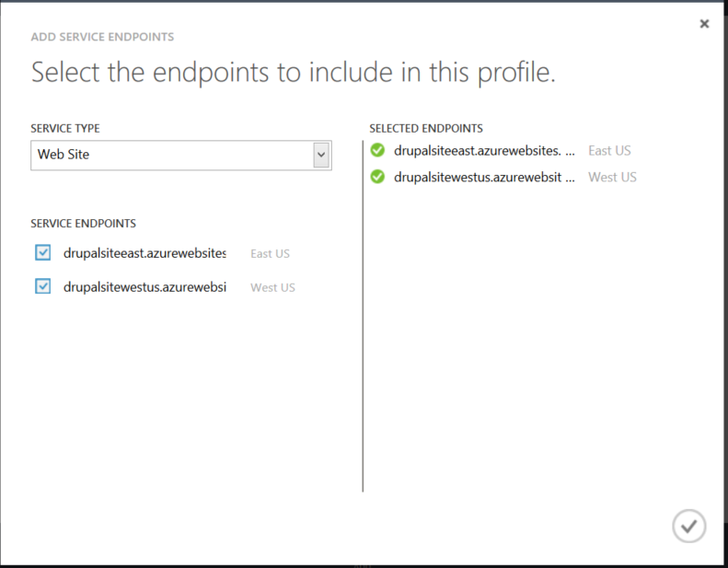This screenshot has width=728, height=568.
Task: Select drupalsitewestus.azurewebsi name in Service Endpoints list
Action: coord(144,286)
